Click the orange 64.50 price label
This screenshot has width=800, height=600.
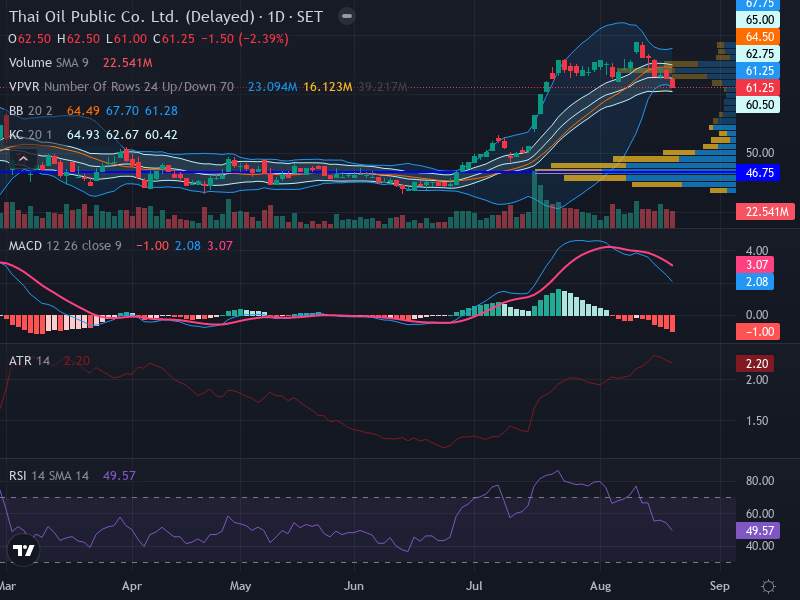point(757,37)
